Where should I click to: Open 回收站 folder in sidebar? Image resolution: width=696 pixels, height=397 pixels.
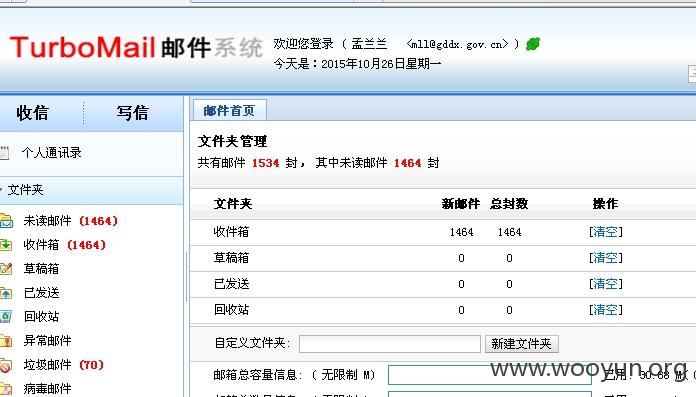tap(41, 317)
